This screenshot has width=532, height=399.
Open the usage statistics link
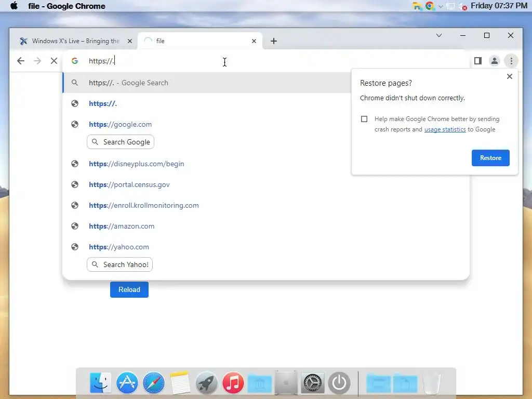pyautogui.click(x=445, y=129)
